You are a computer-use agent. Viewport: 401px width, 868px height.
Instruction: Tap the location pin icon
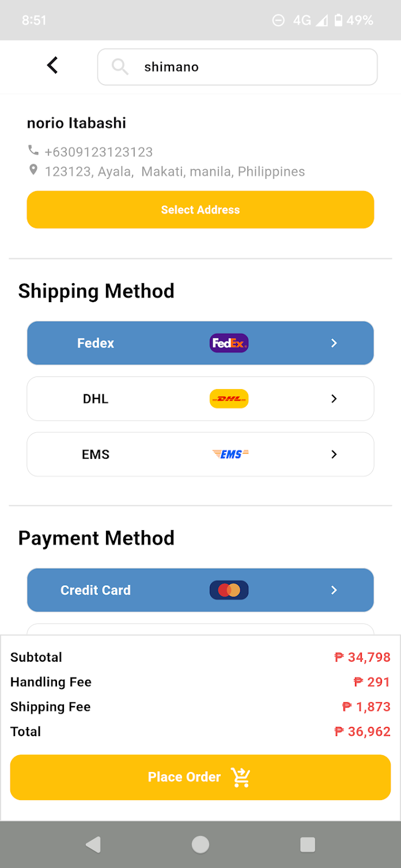coord(33,170)
